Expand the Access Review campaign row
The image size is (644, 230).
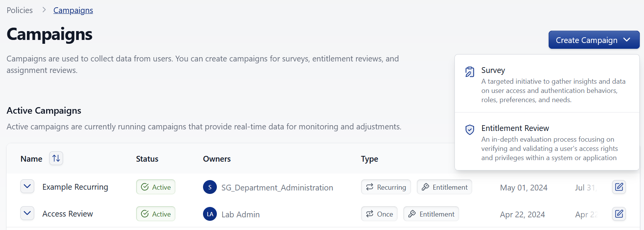tap(27, 213)
